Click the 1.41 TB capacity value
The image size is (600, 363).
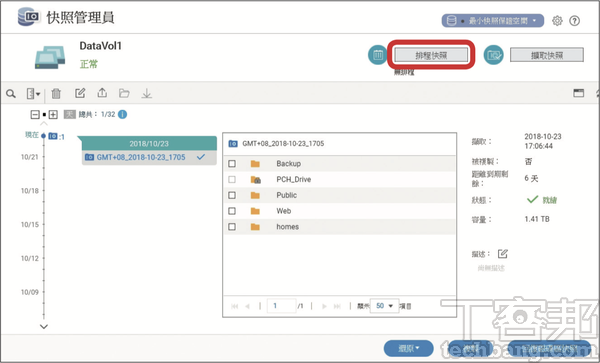[537, 219]
